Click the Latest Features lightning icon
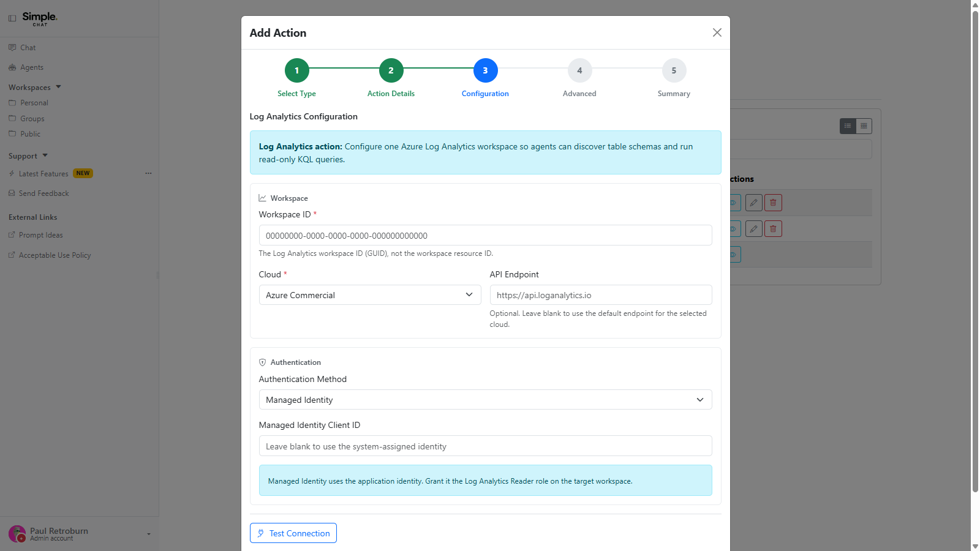980x551 pixels. click(12, 174)
